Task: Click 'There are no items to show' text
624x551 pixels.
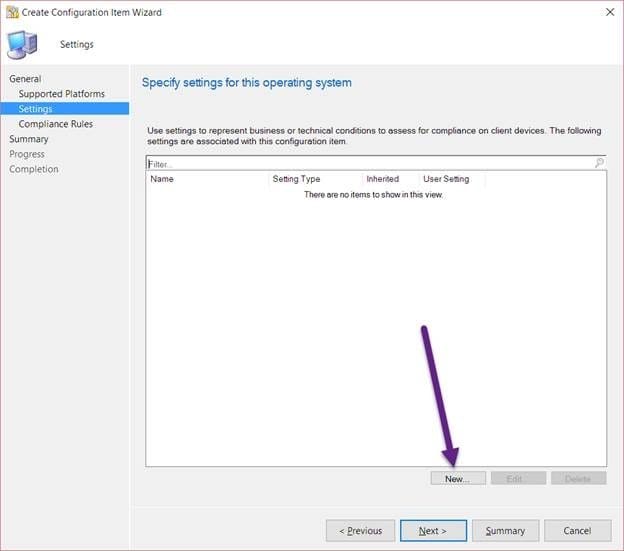Action: pyautogui.click(x=373, y=195)
